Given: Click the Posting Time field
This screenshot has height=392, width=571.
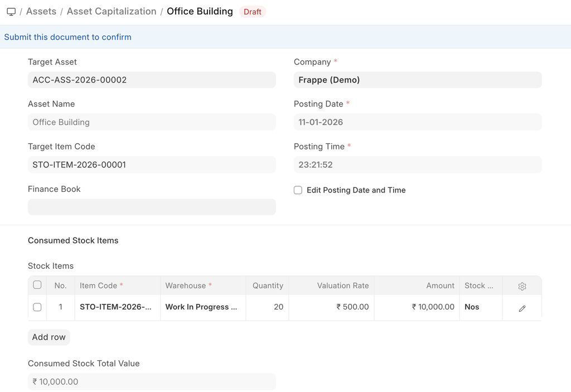Looking at the screenshot, I should point(418,164).
